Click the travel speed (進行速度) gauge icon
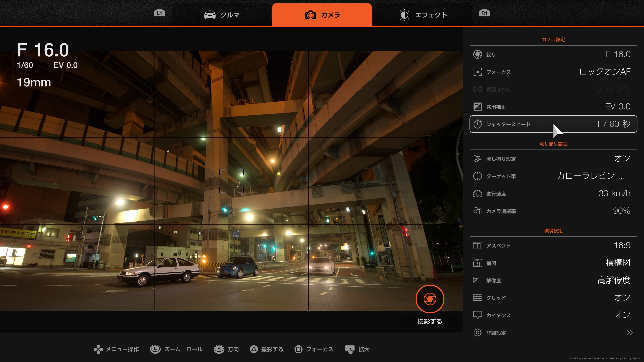Image resolution: width=644 pixels, height=362 pixels. pos(477,194)
